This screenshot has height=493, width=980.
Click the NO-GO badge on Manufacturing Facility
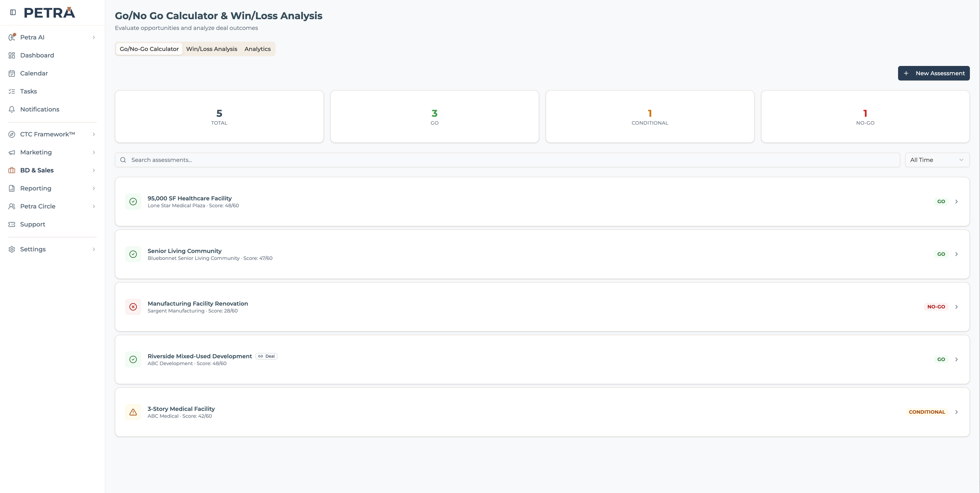936,307
